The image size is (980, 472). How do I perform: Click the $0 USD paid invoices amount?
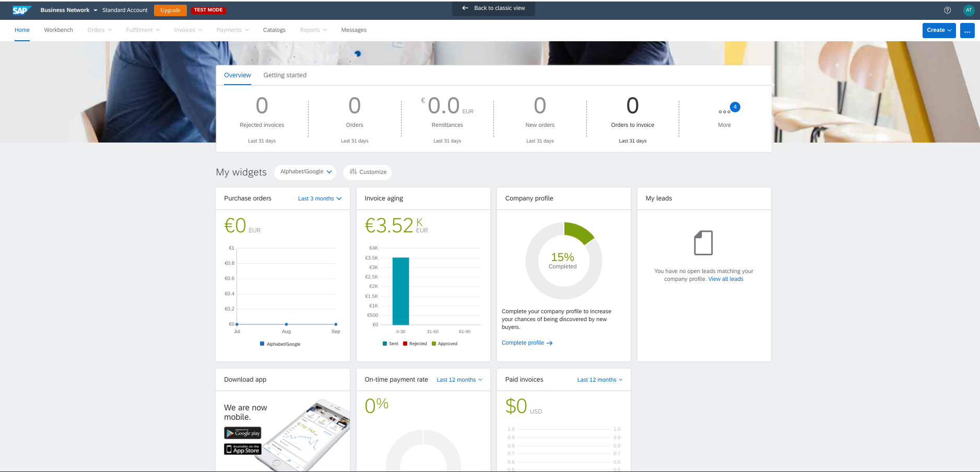524,406
